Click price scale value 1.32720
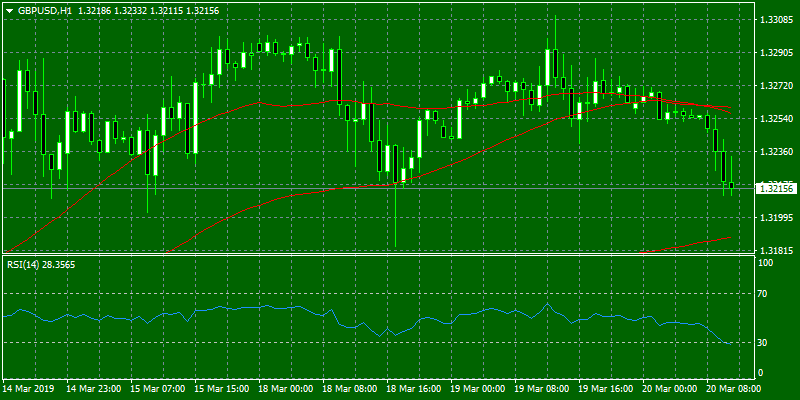This screenshot has width=800, height=400. (777, 86)
